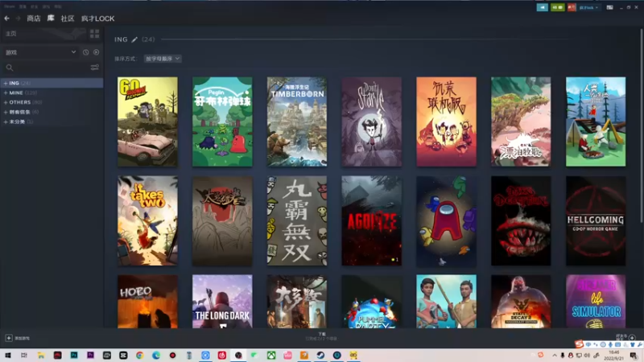The image size is (644, 362).
Task: Open the 漂泊牧歌 game cover
Action: [x=521, y=121]
